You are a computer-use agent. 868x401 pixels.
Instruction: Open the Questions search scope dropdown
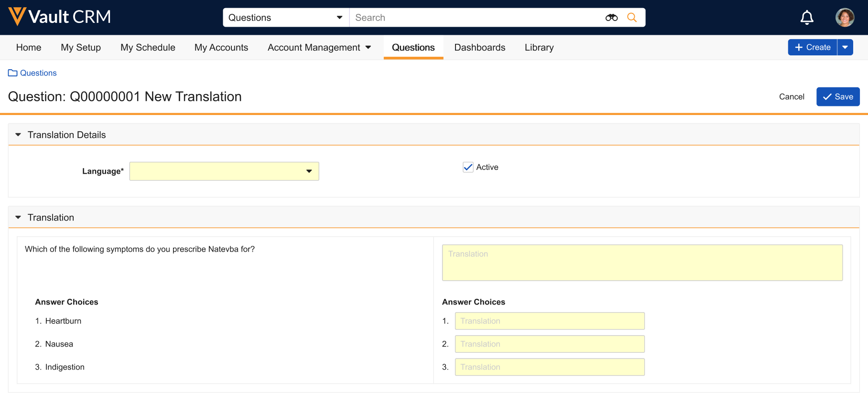tap(285, 18)
